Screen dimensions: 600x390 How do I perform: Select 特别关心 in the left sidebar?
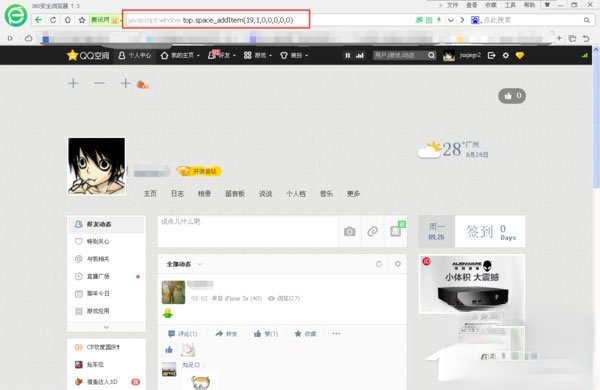(x=106, y=242)
